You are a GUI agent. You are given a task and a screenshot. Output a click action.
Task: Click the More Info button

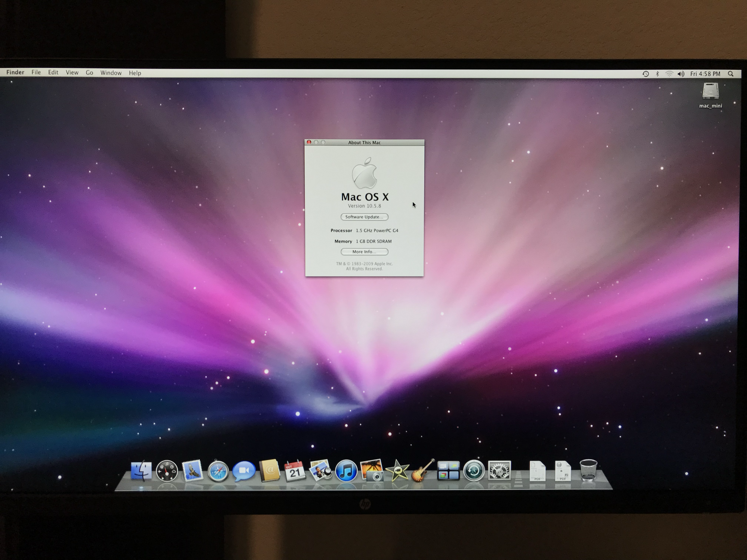(364, 252)
